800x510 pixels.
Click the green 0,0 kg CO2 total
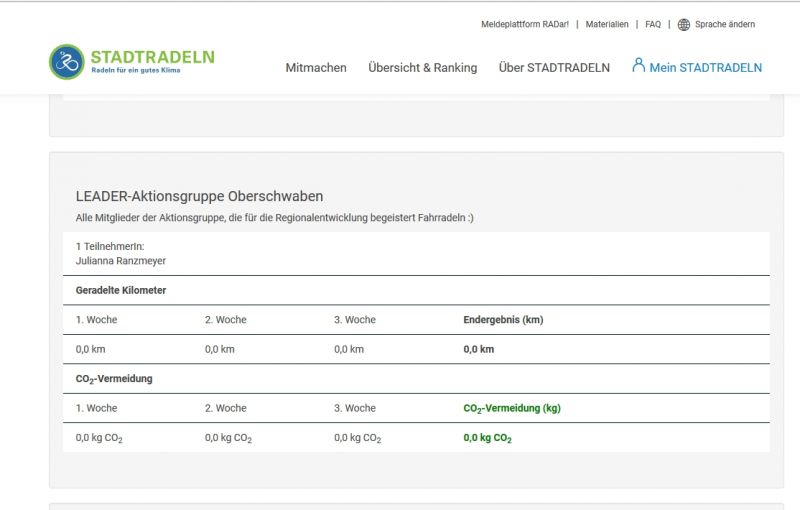pos(487,438)
